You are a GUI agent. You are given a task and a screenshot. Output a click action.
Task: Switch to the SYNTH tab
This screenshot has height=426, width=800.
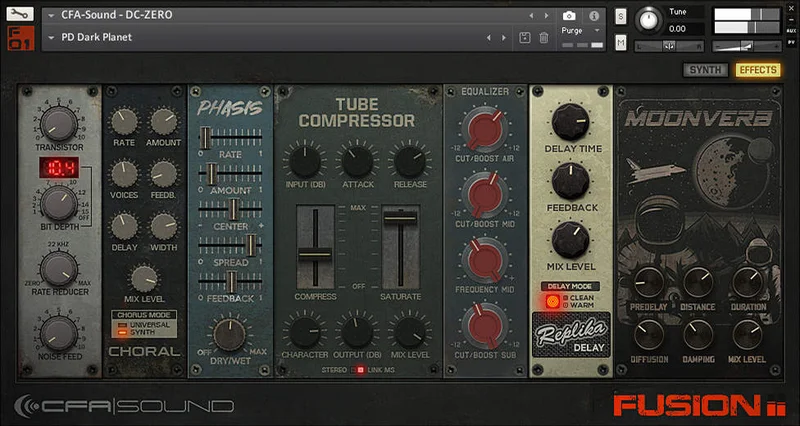click(706, 70)
